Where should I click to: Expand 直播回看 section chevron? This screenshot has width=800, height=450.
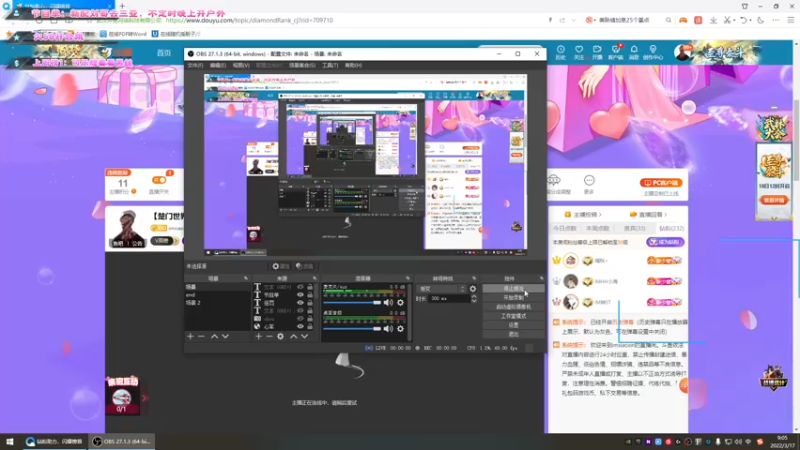(x=666, y=215)
